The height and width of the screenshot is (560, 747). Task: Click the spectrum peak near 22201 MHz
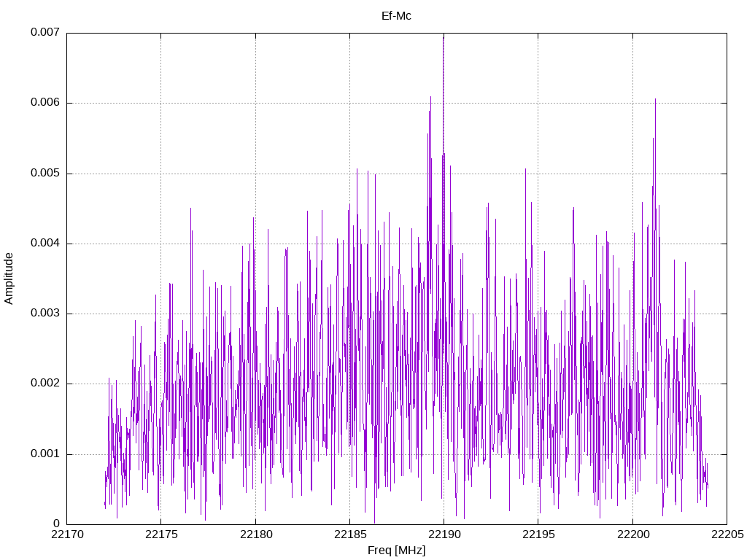pos(655,100)
